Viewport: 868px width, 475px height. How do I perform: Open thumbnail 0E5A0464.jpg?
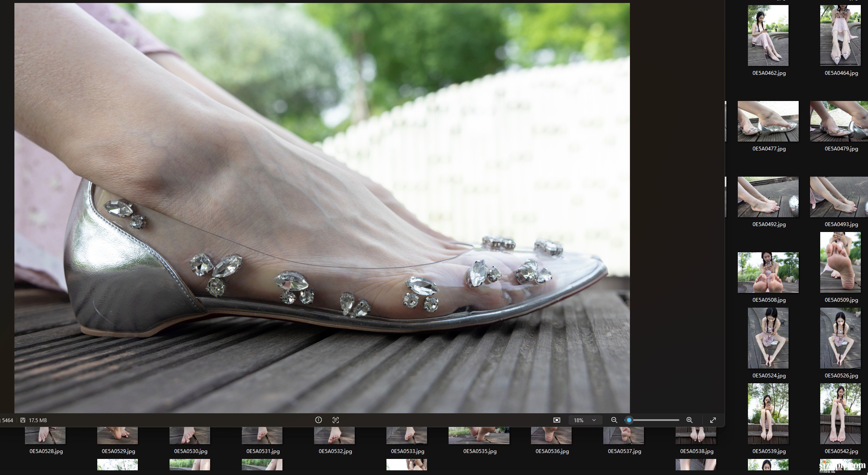841,35
